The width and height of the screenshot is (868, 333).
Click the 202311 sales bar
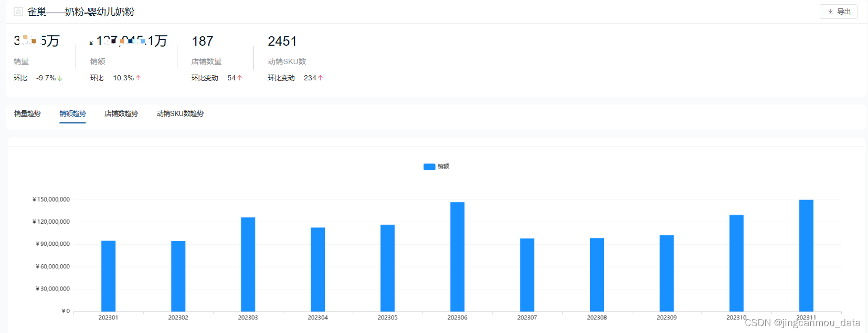806,256
